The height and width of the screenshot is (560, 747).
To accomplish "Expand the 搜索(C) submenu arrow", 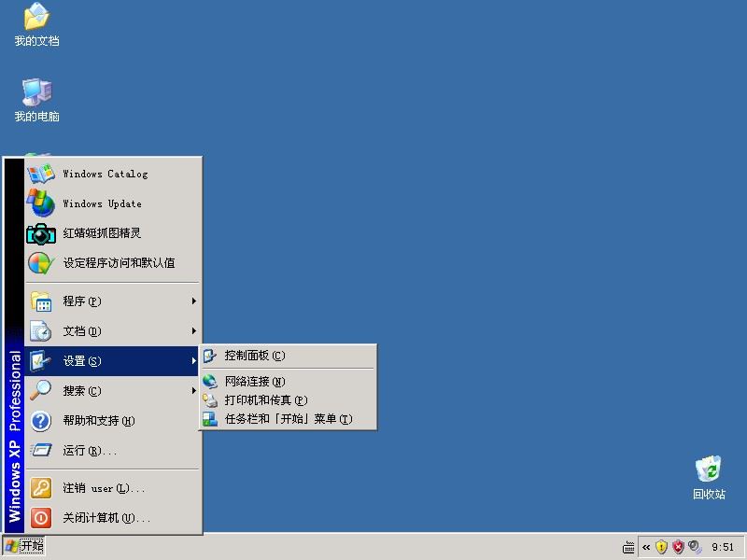I will coord(194,390).
